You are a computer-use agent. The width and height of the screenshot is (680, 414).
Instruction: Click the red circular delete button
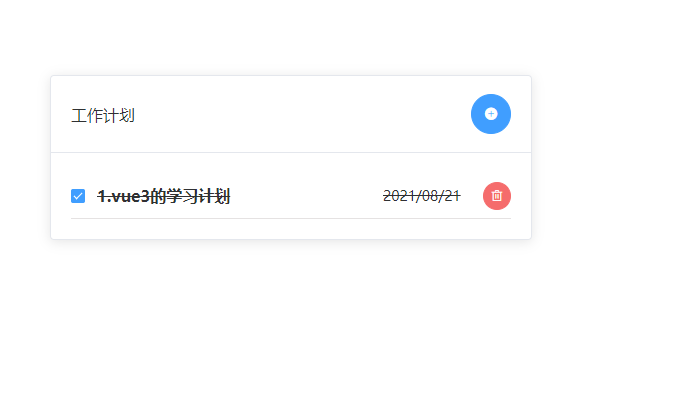click(x=497, y=196)
